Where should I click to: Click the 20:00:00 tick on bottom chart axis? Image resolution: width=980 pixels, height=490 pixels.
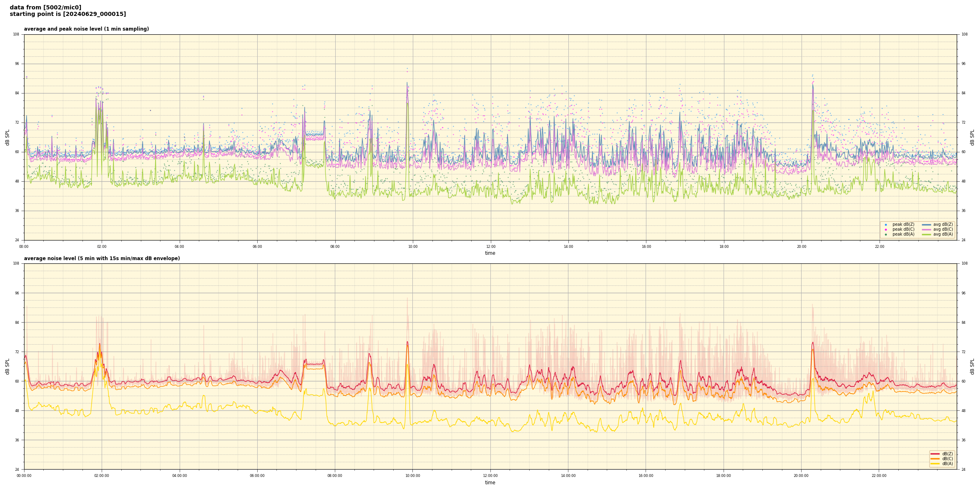coord(801,476)
